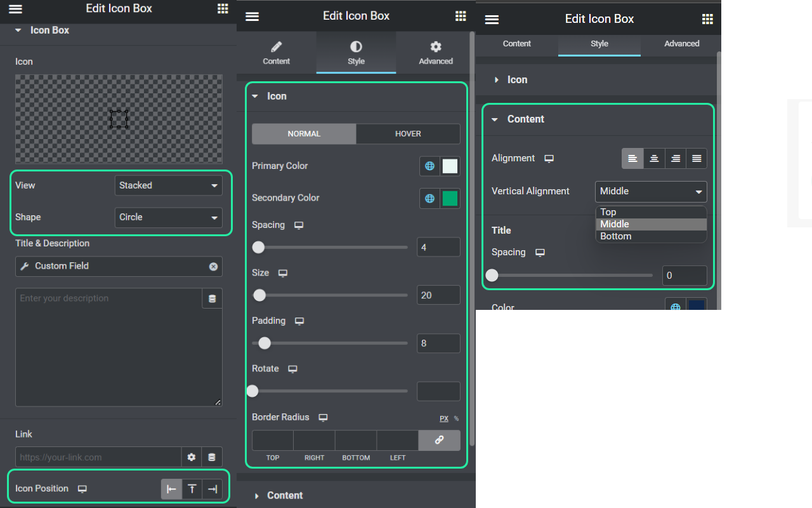This screenshot has height=508, width=812.
Task: Align content center
Action: click(x=654, y=158)
